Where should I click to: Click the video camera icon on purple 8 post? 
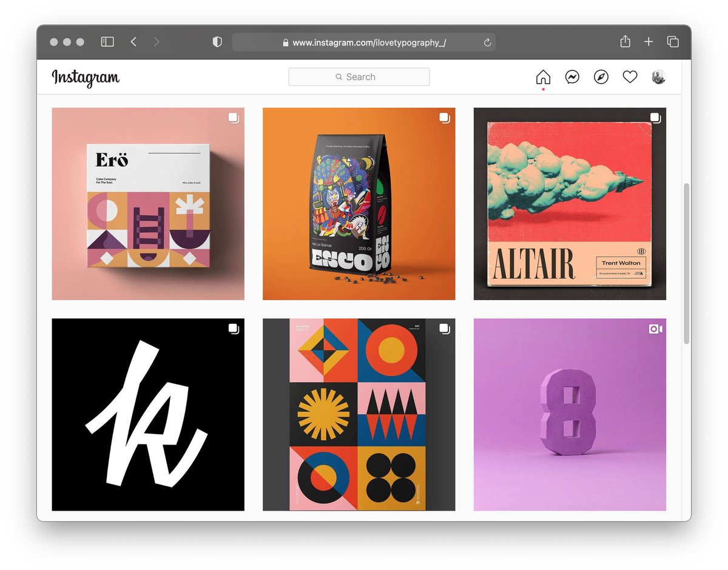(655, 329)
